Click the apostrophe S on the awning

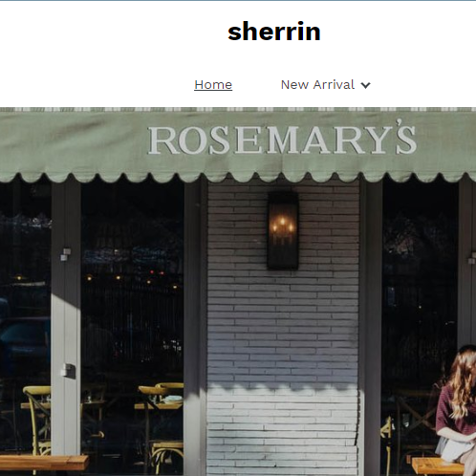[406, 137]
